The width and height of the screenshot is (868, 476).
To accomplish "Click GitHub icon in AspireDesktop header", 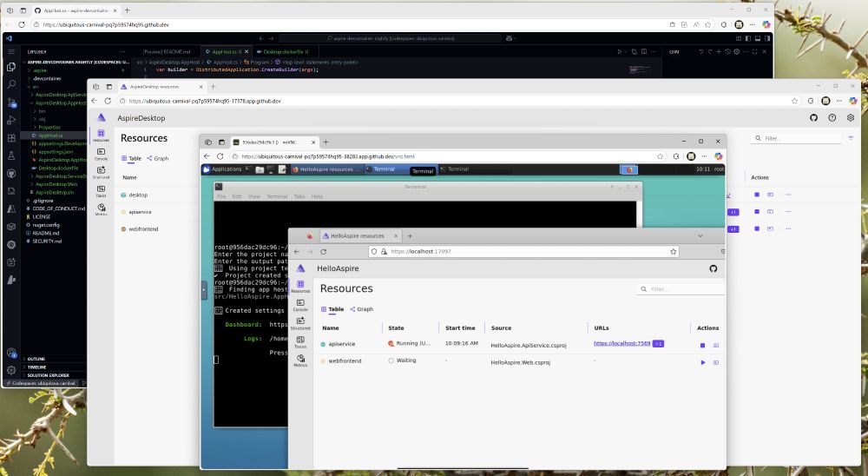I will tap(813, 117).
